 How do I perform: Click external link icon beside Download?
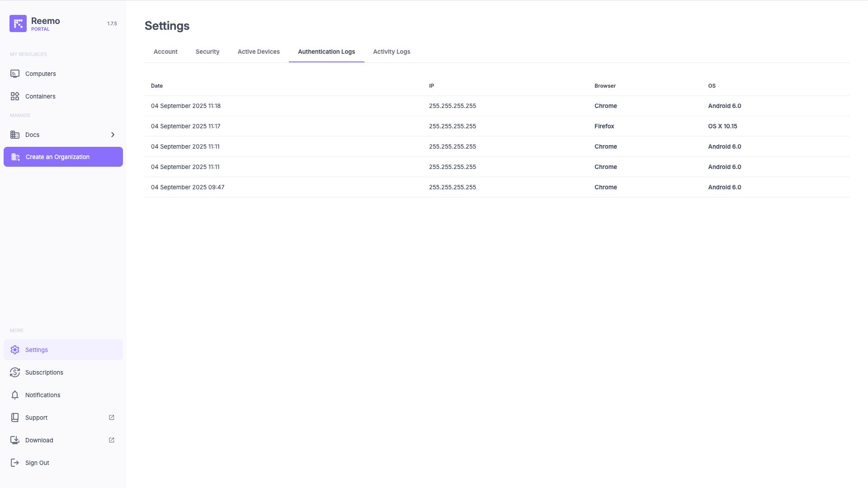pyautogui.click(x=112, y=440)
